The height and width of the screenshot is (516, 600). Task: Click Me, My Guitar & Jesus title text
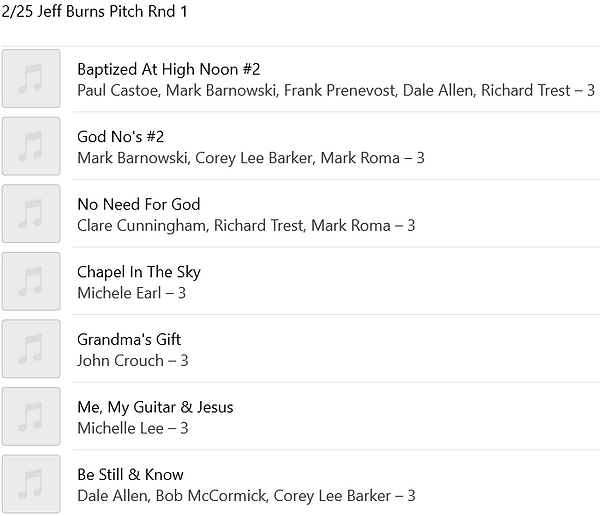[x=155, y=407]
